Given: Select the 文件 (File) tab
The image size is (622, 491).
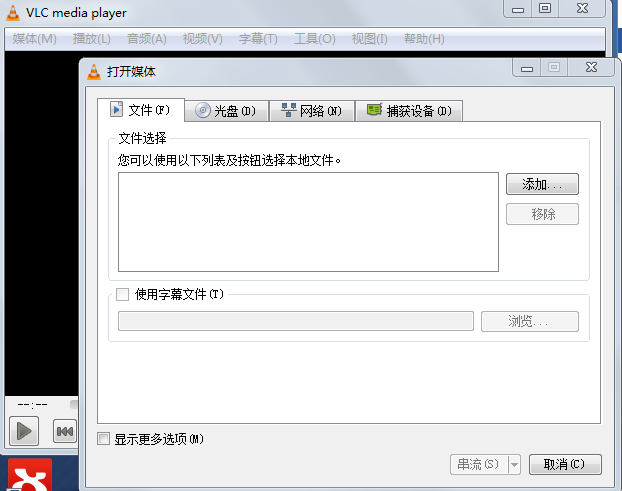Looking at the screenshot, I should 141,110.
